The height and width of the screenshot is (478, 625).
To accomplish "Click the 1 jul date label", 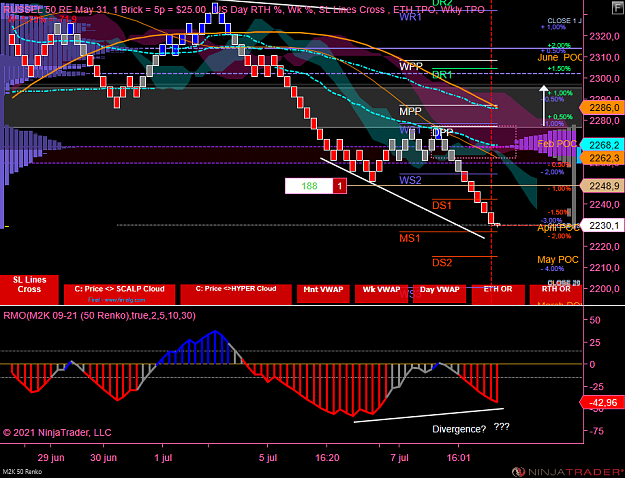I will 163,458.
